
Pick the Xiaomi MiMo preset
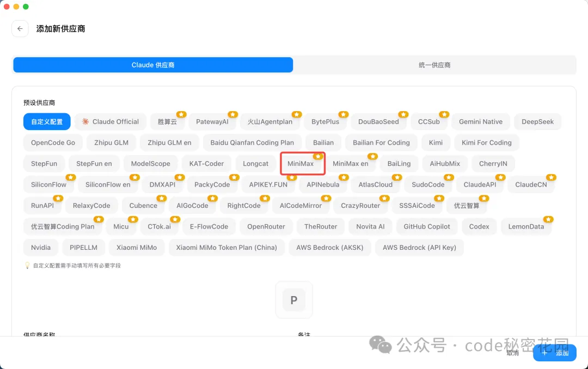point(137,248)
